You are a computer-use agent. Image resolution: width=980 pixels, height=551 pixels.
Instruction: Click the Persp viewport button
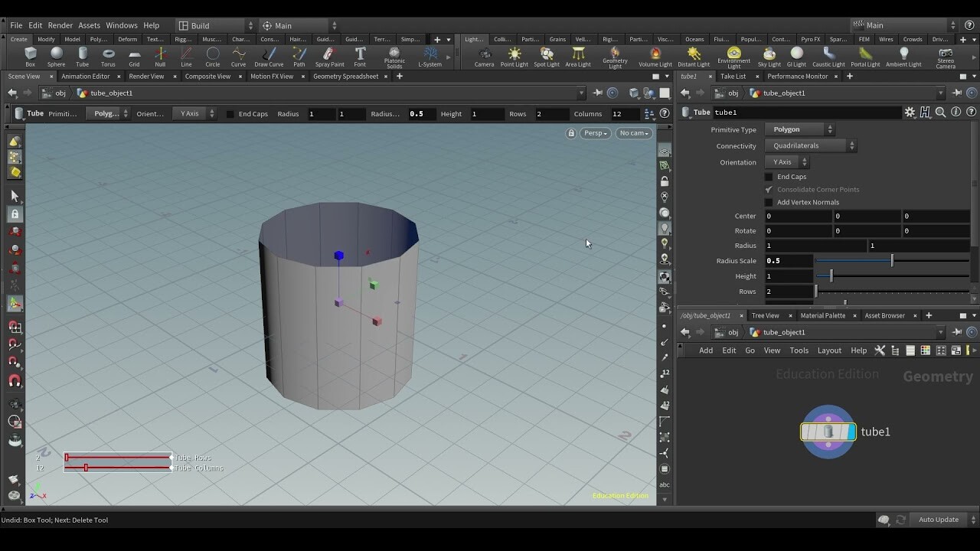(594, 132)
